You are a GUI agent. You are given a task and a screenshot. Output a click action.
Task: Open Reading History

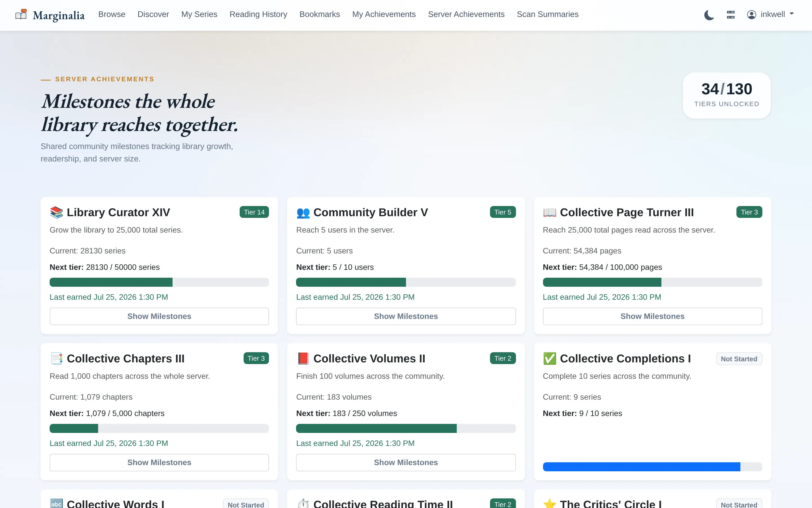click(258, 14)
